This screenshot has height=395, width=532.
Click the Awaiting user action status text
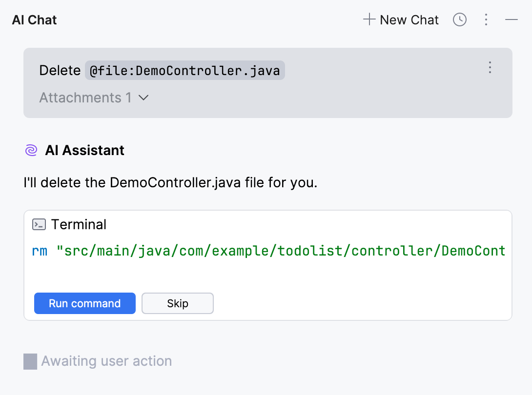[106, 361]
